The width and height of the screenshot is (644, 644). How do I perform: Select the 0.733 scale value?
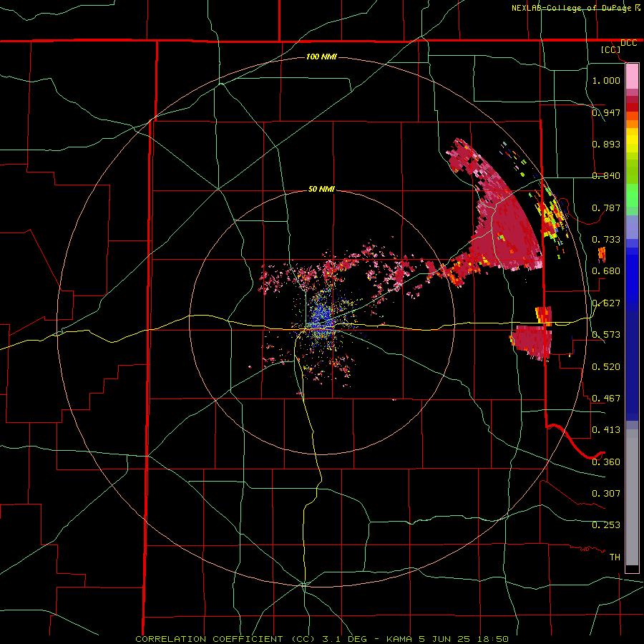606,240
